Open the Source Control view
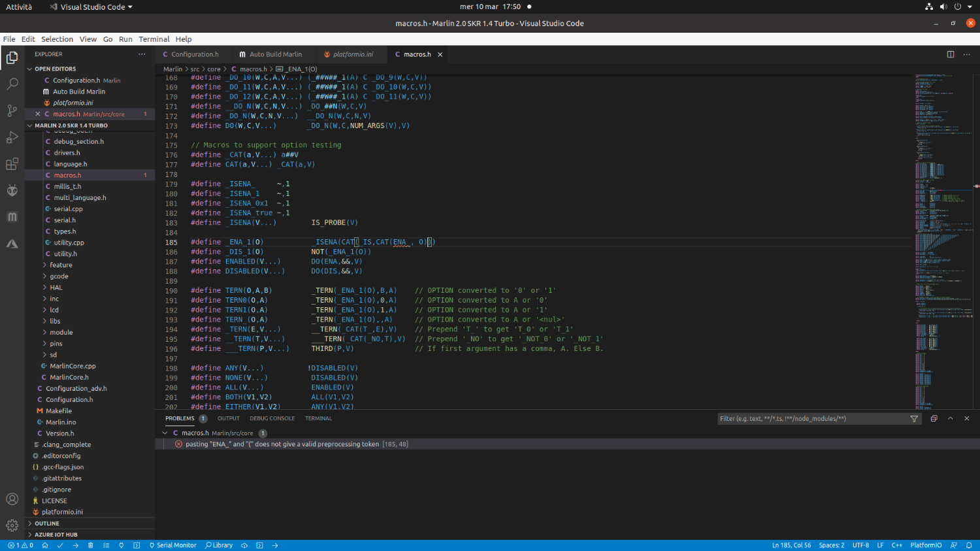Image resolution: width=980 pixels, height=551 pixels. coord(12,110)
